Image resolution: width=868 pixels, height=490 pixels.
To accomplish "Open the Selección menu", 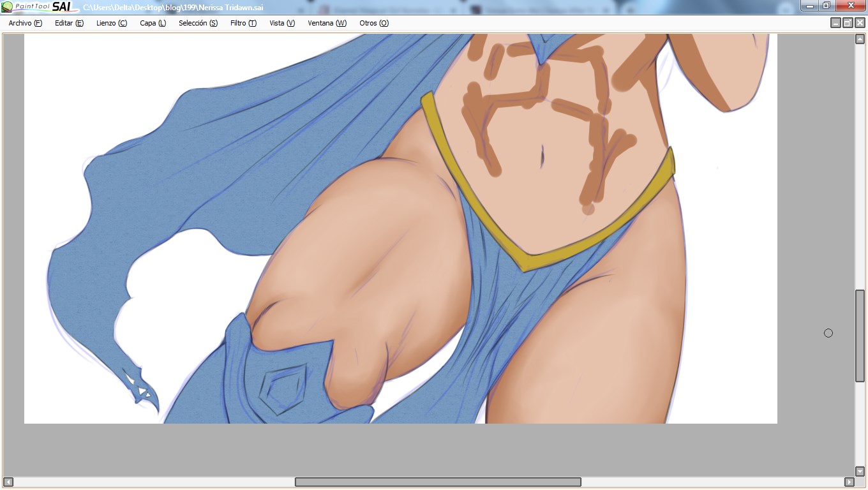I will [198, 23].
